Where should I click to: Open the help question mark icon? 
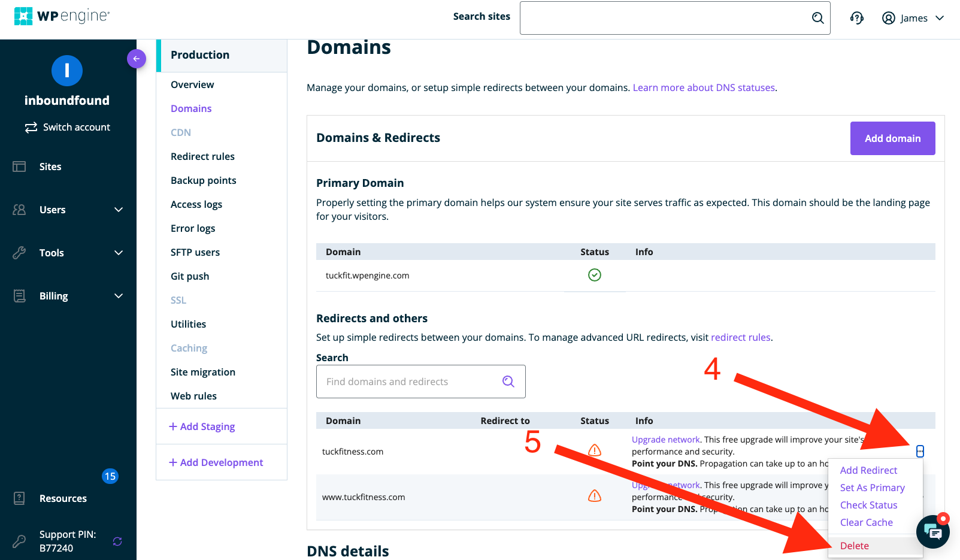pyautogui.click(x=856, y=18)
